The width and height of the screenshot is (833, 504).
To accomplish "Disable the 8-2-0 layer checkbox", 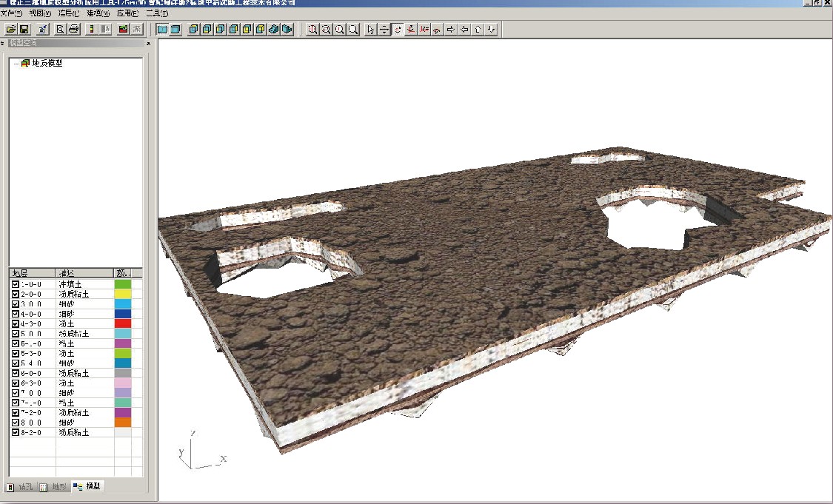I will point(16,432).
